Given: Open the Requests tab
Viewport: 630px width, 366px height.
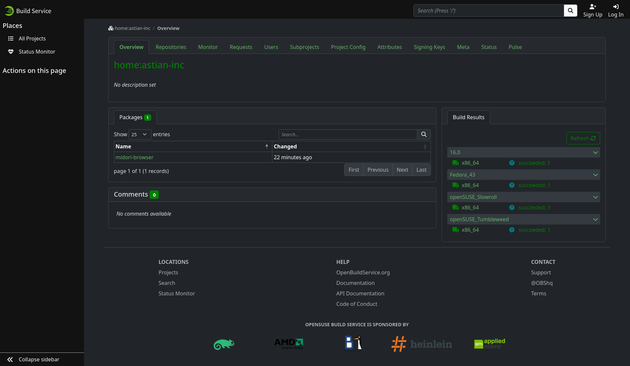Looking at the screenshot, I should (241, 47).
